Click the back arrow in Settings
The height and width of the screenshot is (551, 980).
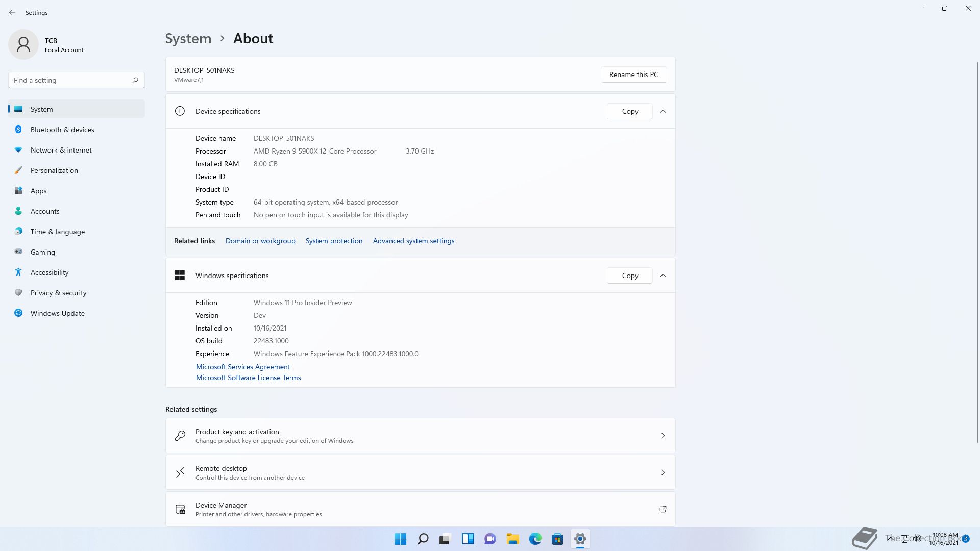coord(12,12)
